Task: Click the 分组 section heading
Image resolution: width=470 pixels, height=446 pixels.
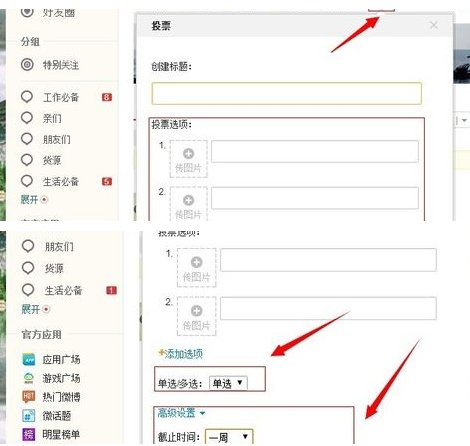Action: pyautogui.click(x=30, y=42)
